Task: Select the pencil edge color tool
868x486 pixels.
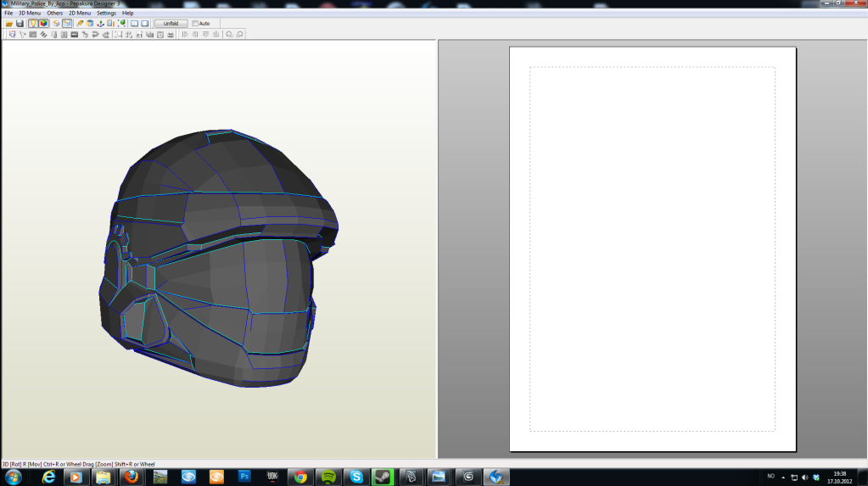Action: click(x=80, y=23)
